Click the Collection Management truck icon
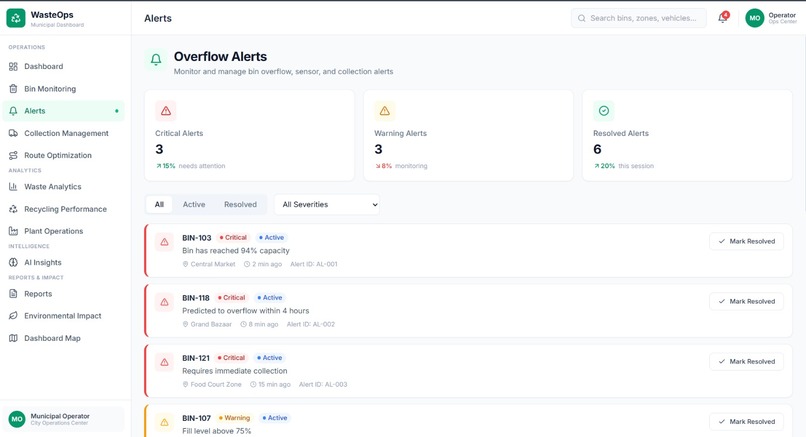The width and height of the screenshot is (806, 437). pos(13,133)
